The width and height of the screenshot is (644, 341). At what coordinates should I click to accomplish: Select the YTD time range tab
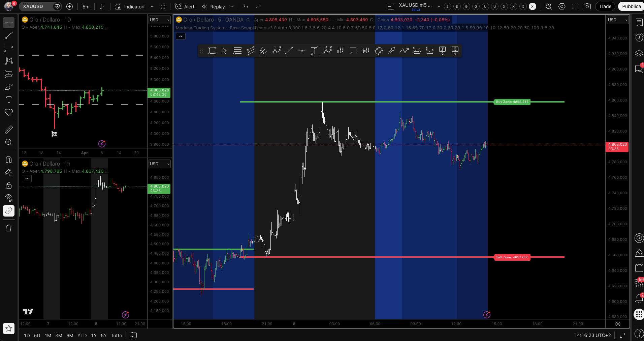pyautogui.click(x=82, y=336)
